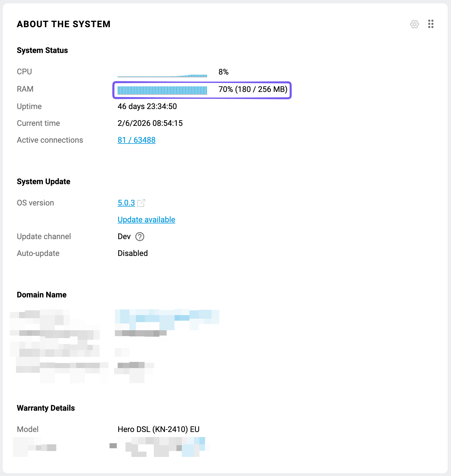Screen dimensions: 451x476
Task: Click the About the System title
Action: click(64, 24)
